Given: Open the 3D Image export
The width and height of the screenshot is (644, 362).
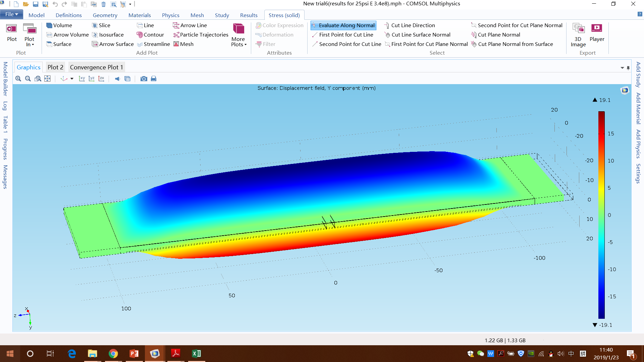Looking at the screenshot, I should click(578, 35).
